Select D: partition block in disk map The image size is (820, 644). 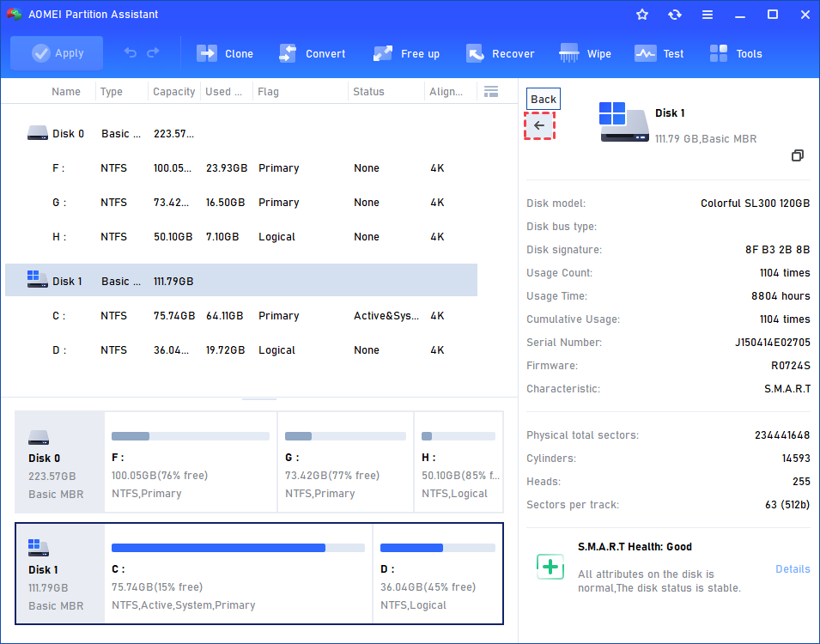point(438,574)
